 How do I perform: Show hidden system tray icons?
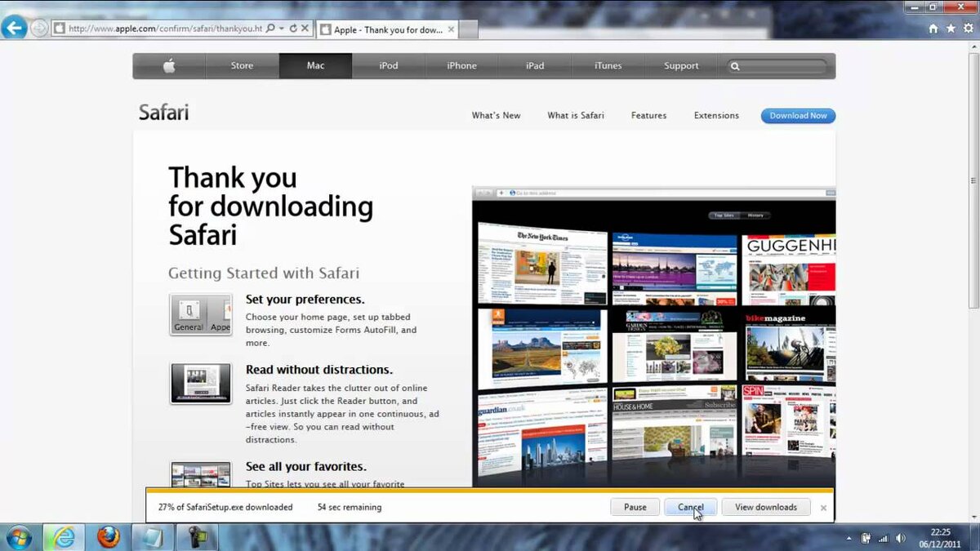pyautogui.click(x=849, y=539)
